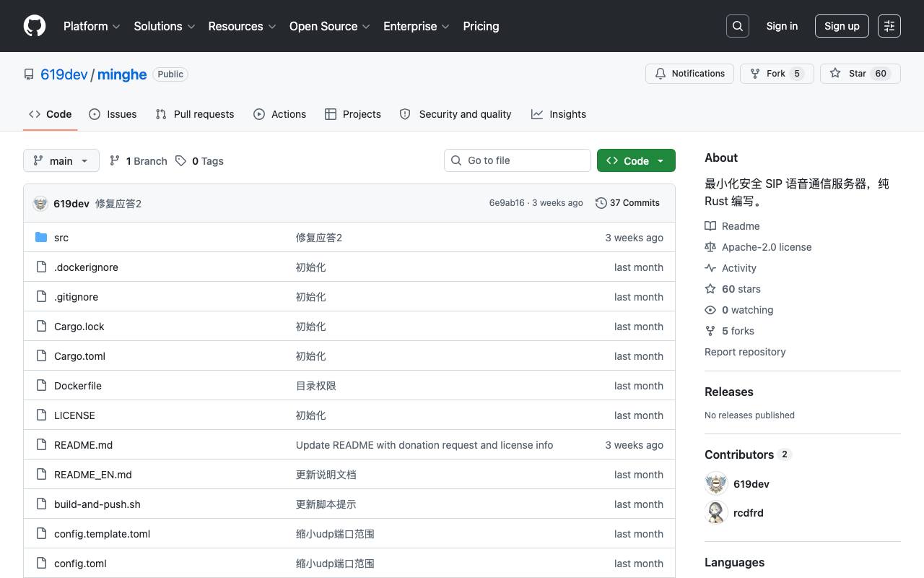Viewport: 924px width, 578px height.
Task: Expand the Platform menu
Action: click(x=92, y=26)
